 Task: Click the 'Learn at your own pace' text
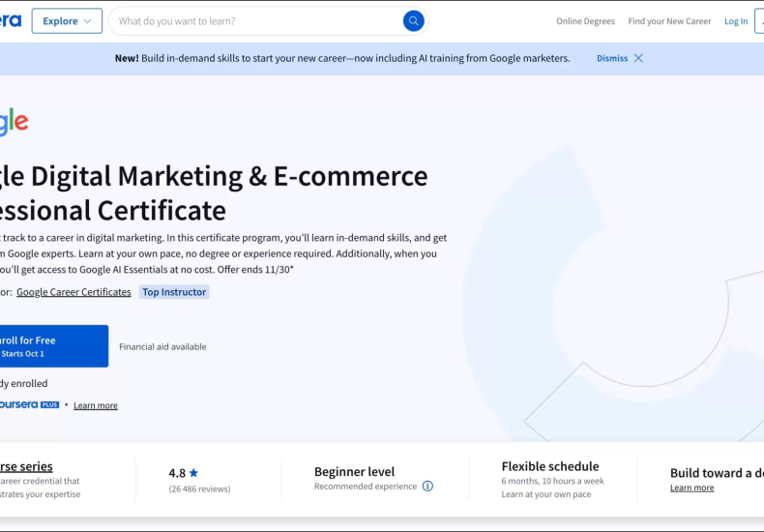click(x=546, y=494)
